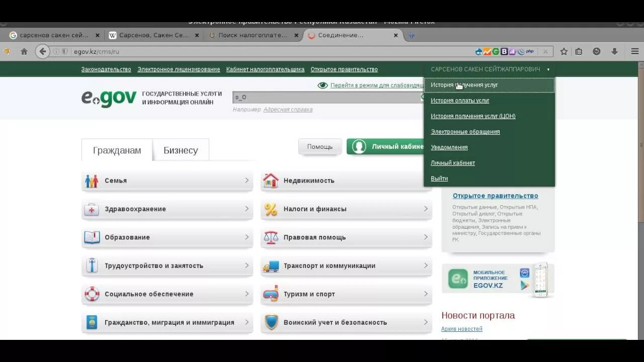Click the Образование book icon
This screenshot has width=644, height=362.
[x=92, y=237]
